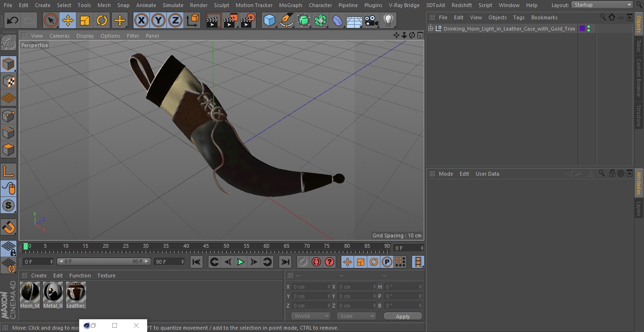The image size is (644, 332).
Task: Switch to the Takes side tab
Action: coord(639,46)
